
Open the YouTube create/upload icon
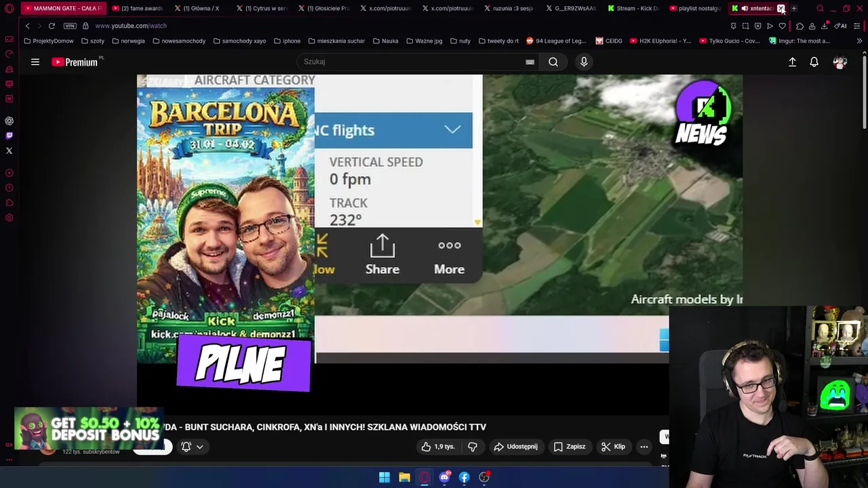pos(792,62)
